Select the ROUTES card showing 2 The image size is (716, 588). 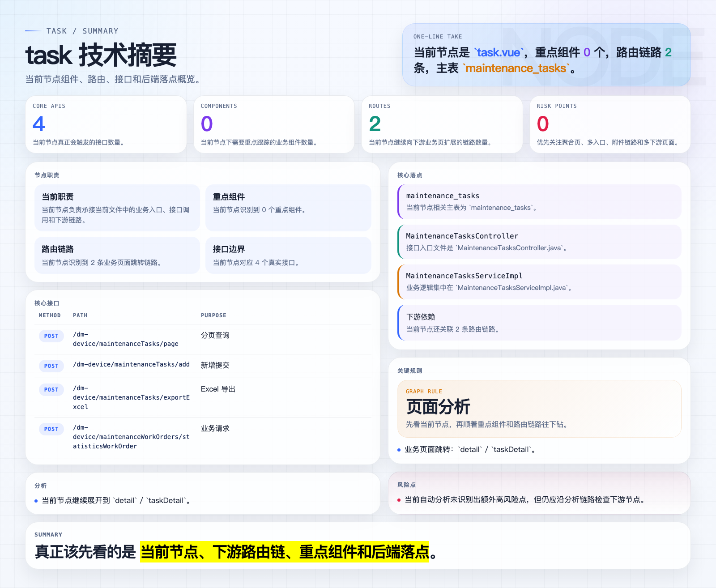pyautogui.click(x=442, y=124)
